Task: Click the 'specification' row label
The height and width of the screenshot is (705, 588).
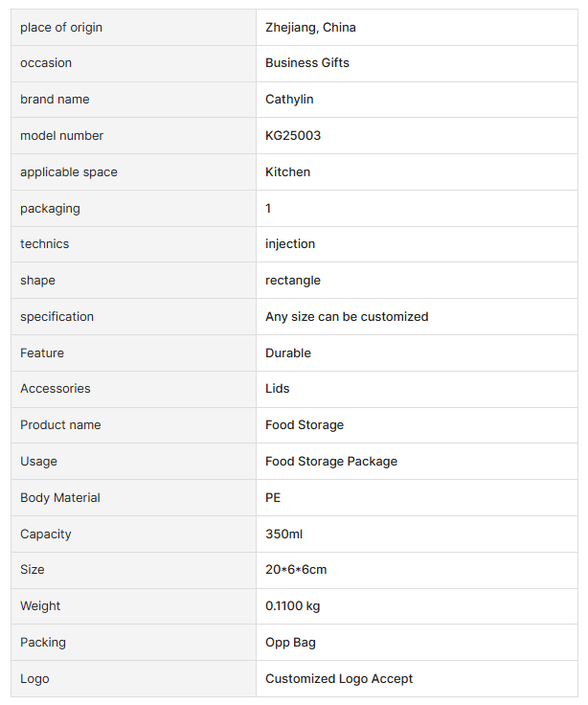Action: point(57,317)
